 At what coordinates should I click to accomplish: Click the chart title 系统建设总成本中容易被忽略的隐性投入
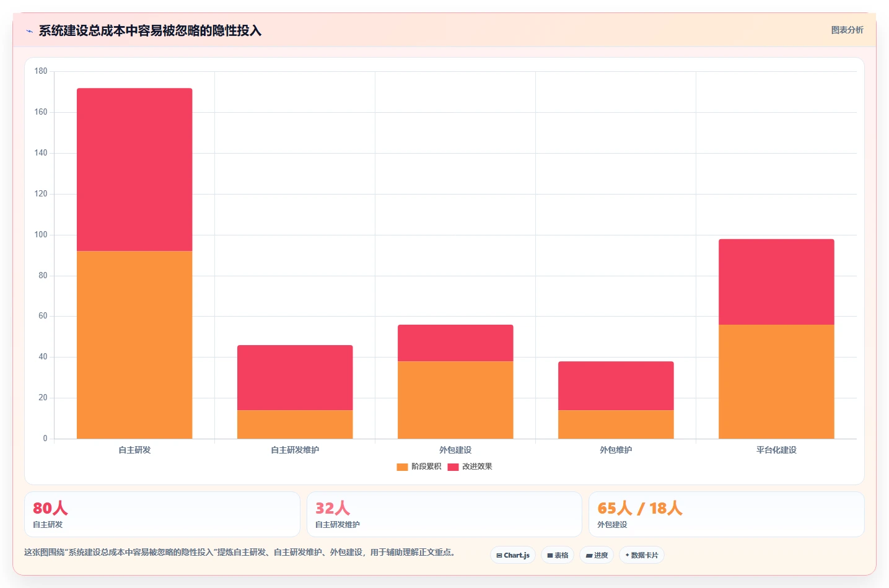[x=150, y=30]
